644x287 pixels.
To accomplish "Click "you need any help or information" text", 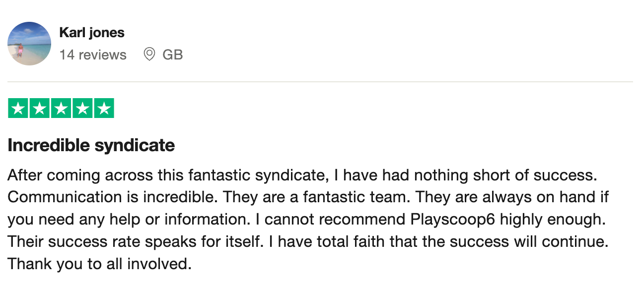I will click(129, 220).
